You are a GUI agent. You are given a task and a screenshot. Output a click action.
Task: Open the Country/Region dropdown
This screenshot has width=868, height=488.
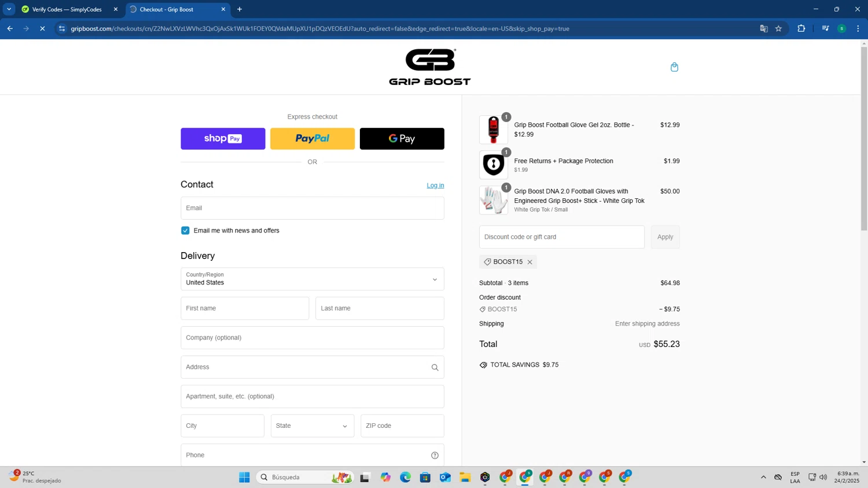(312, 279)
